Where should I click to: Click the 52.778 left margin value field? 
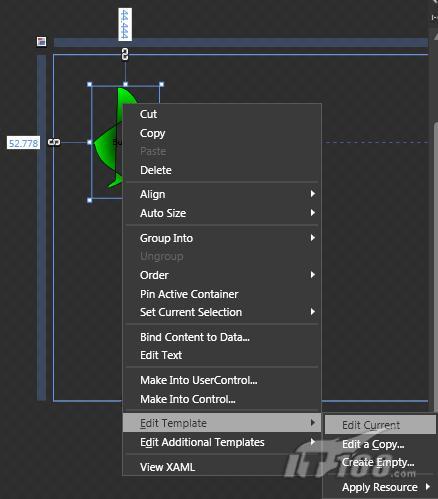23,143
